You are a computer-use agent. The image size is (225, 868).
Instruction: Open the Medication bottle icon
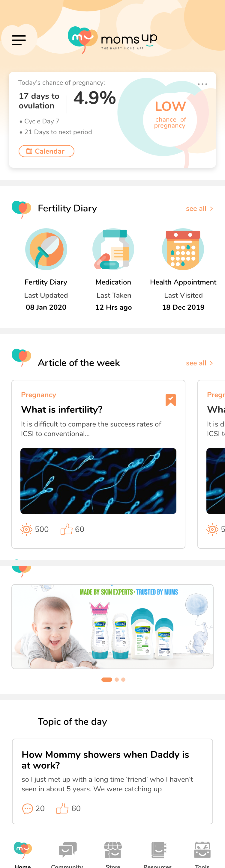113,249
